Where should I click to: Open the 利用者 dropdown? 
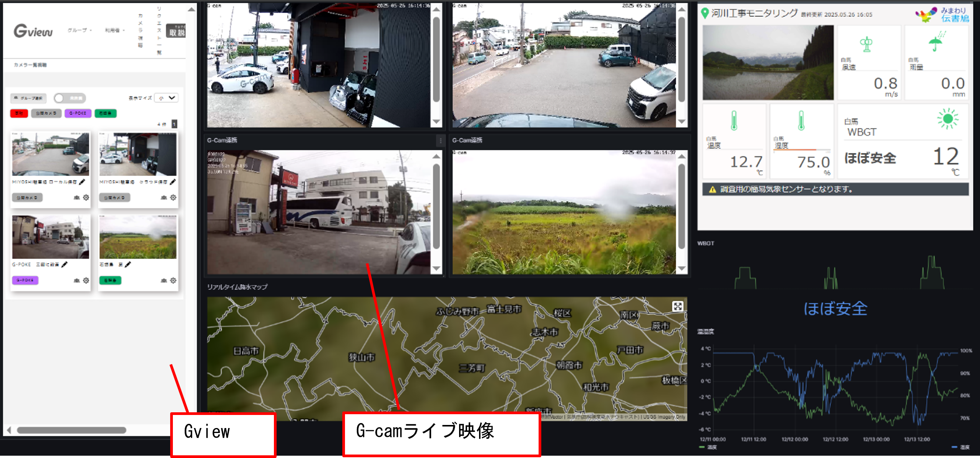[x=113, y=31]
